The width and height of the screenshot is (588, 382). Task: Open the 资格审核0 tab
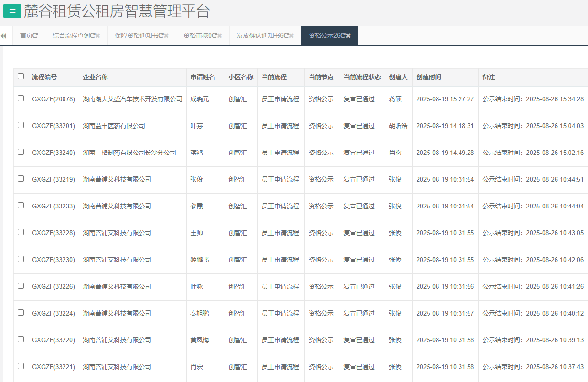point(197,36)
